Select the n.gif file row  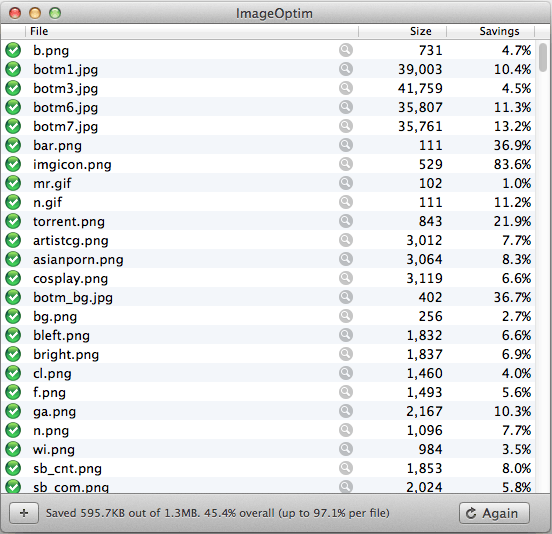tap(268, 202)
